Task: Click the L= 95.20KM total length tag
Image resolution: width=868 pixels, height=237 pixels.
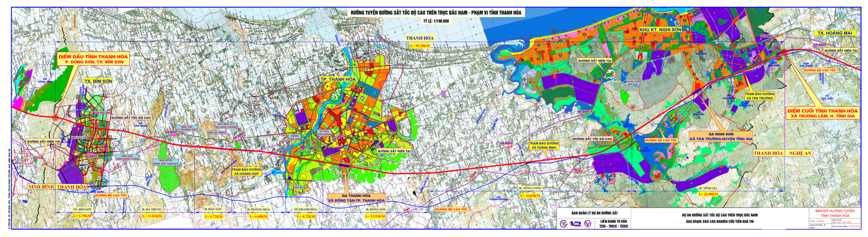Action: pos(420,46)
